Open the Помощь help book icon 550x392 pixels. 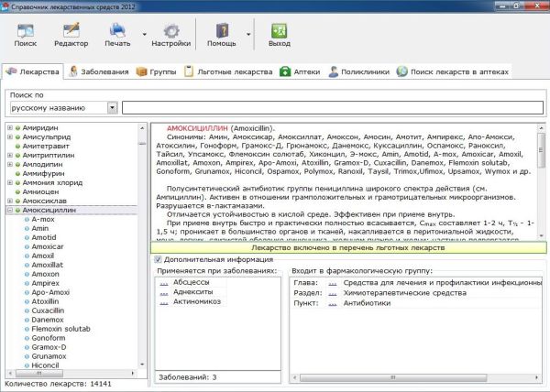pos(222,30)
